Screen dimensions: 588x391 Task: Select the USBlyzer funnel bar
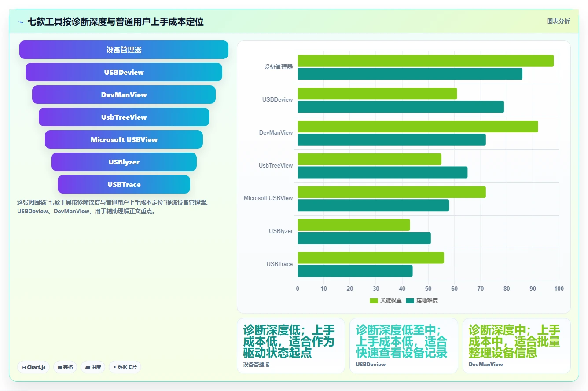click(x=124, y=162)
